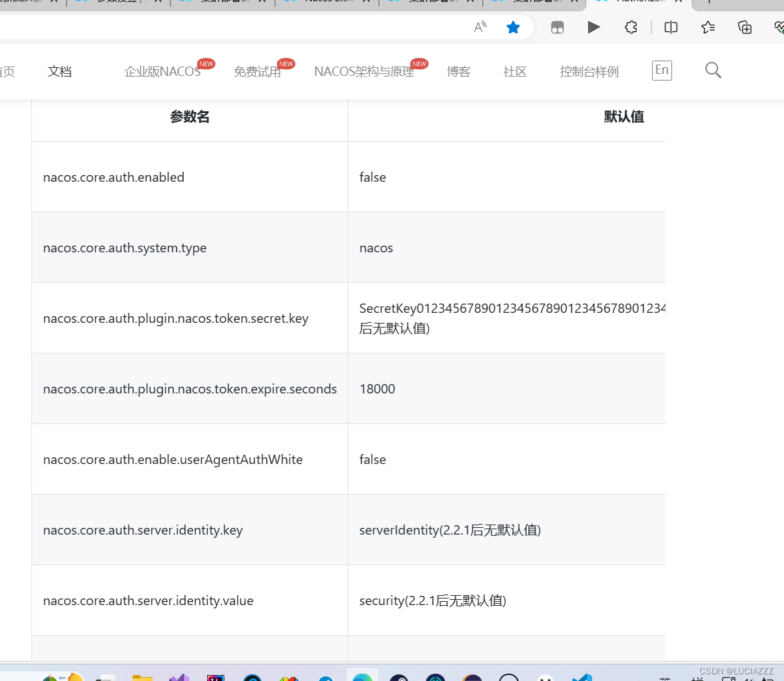Go to the 博客 page
Screen dimensions: 784x681
tap(458, 71)
